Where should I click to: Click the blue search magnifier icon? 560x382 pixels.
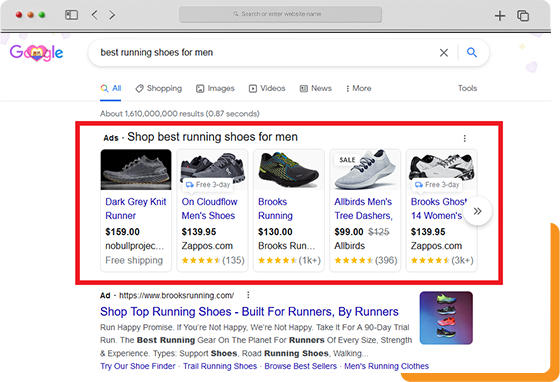tap(472, 52)
